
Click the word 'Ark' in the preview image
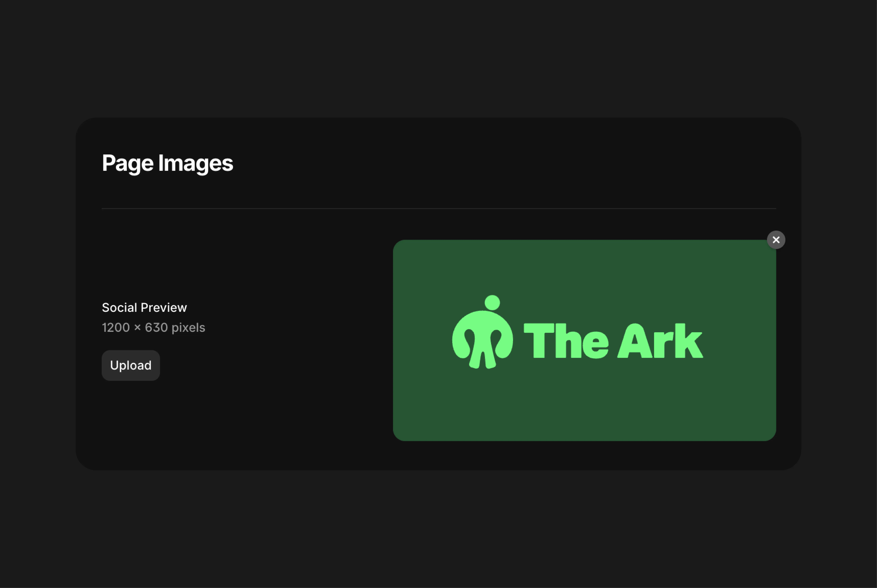point(660,341)
